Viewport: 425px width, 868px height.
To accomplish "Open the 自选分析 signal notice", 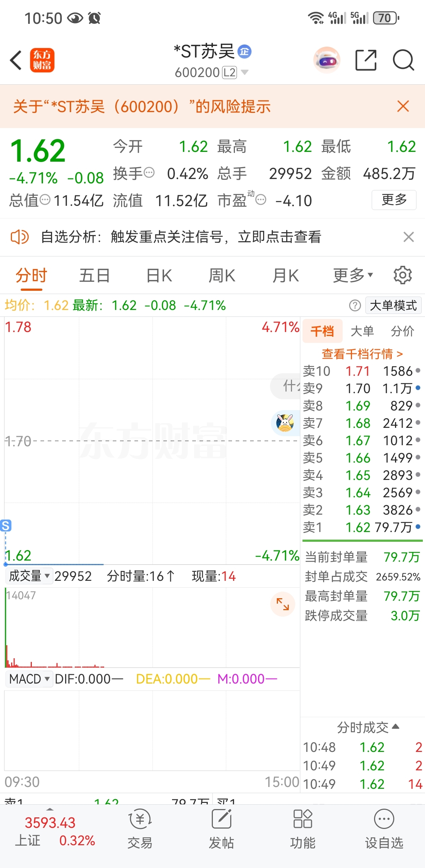I will [x=181, y=237].
